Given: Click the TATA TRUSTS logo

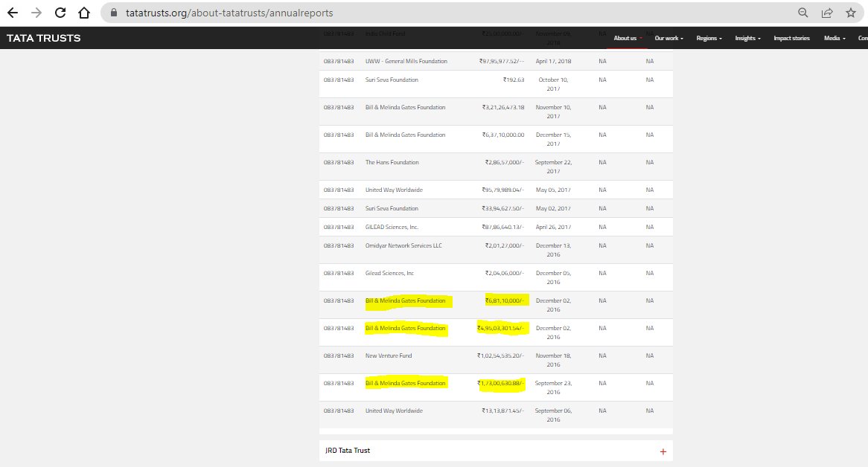Looking at the screenshot, I should 44,38.
